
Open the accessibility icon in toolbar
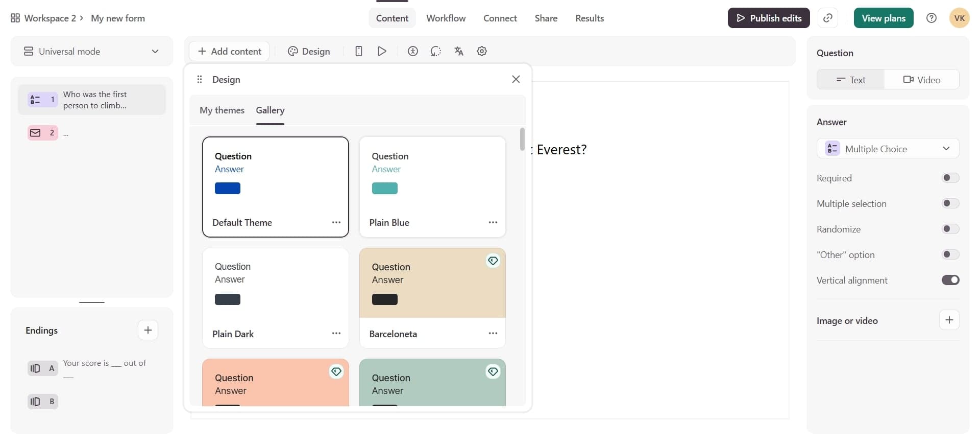click(x=413, y=51)
